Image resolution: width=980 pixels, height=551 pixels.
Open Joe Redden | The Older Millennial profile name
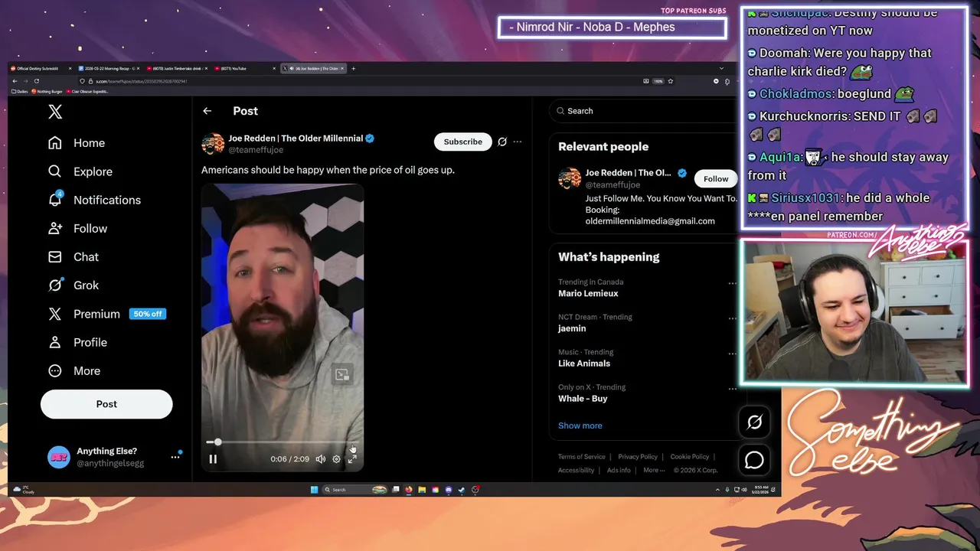pyautogui.click(x=296, y=139)
